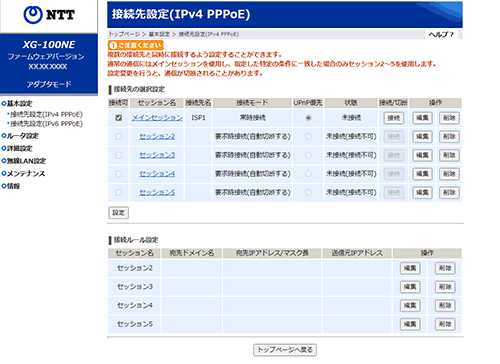
Task: Click the ご注意ください warning badge
Action: [136, 45]
